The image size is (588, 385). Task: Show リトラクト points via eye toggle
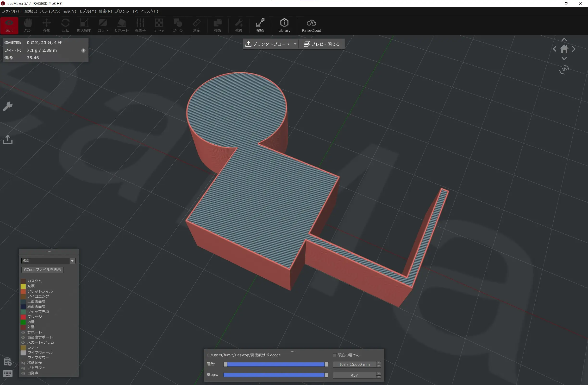[x=23, y=368]
